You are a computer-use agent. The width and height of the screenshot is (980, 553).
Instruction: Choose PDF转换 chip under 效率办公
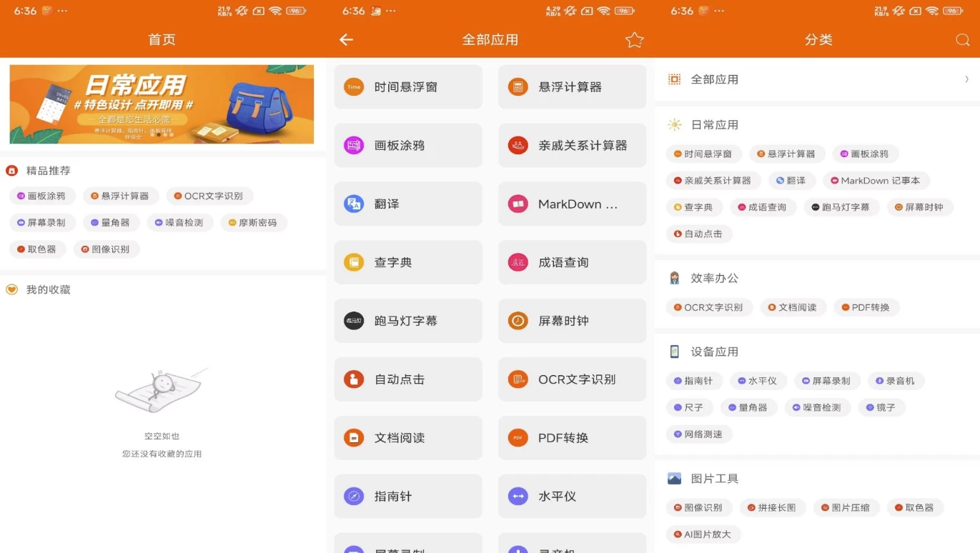click(866, 307)
